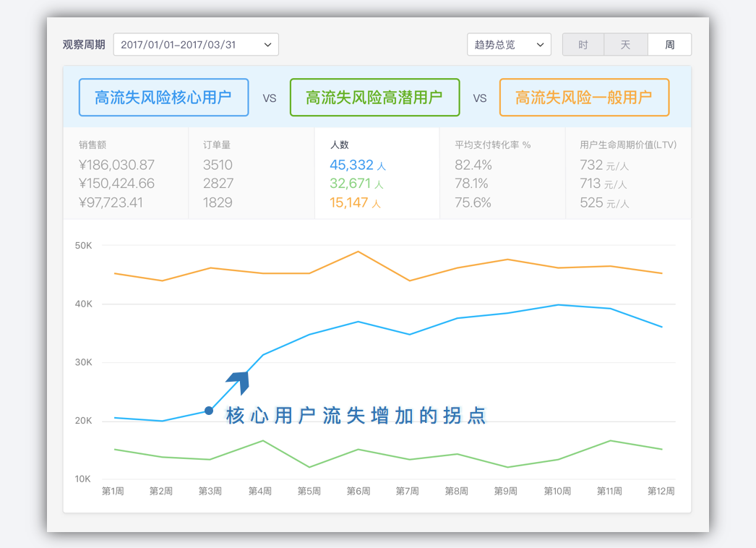
Task: Open the 观察周期 date range dropdown
Action: (x=196, y=44)
